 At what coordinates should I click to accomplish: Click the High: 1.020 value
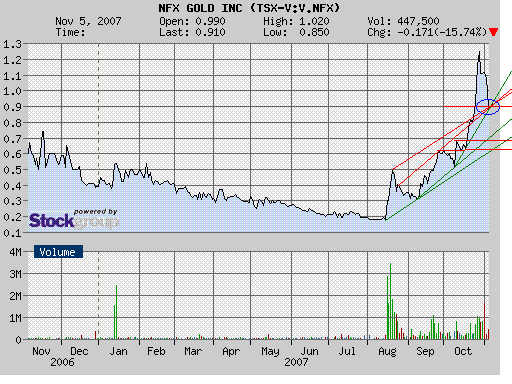(296, 21)
